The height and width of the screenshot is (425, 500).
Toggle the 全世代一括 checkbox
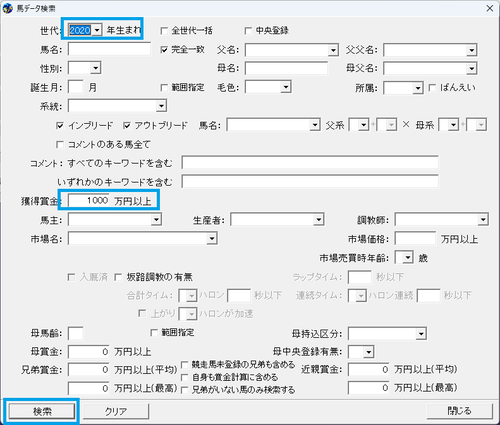[164, 31]
